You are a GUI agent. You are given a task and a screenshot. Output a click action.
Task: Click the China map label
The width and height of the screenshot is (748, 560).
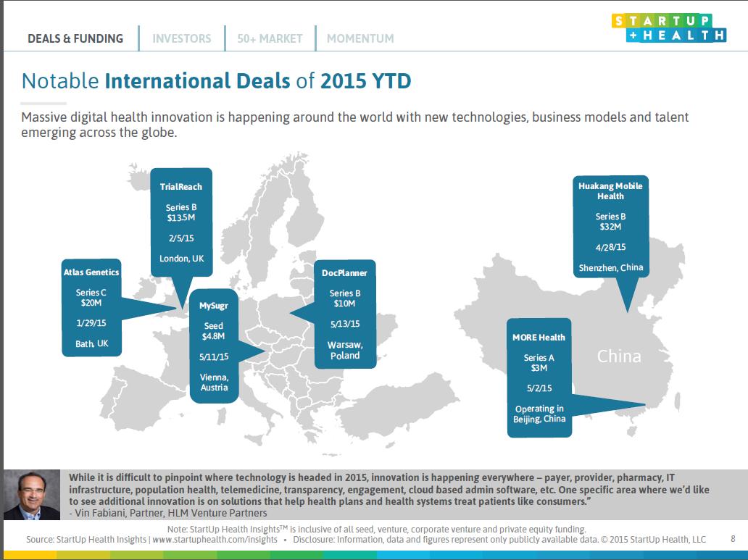point(619,356)
